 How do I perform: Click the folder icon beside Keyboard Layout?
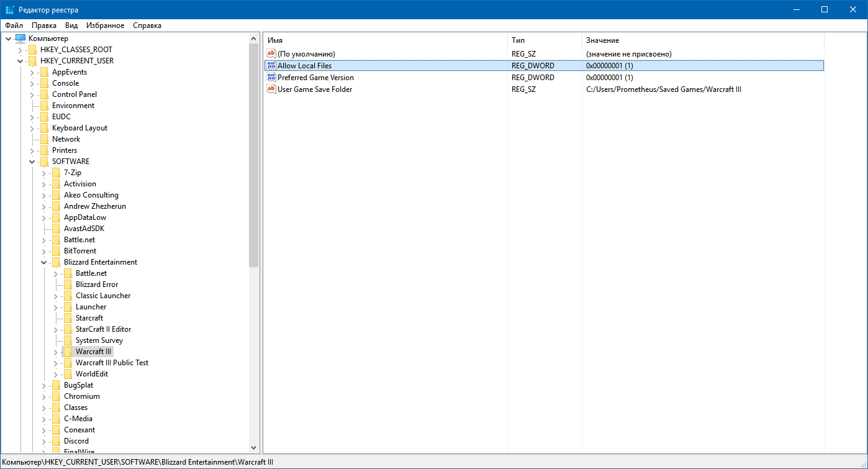pyautogui.click(x=44, y=128)
